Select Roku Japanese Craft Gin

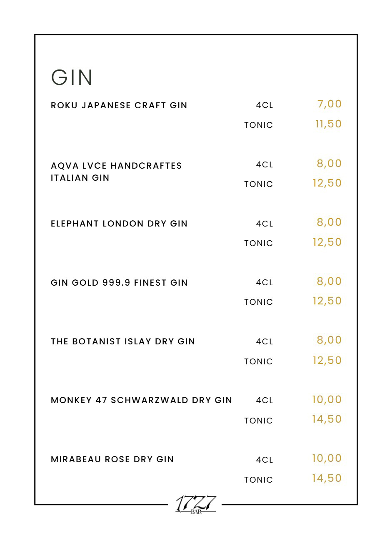119,105
